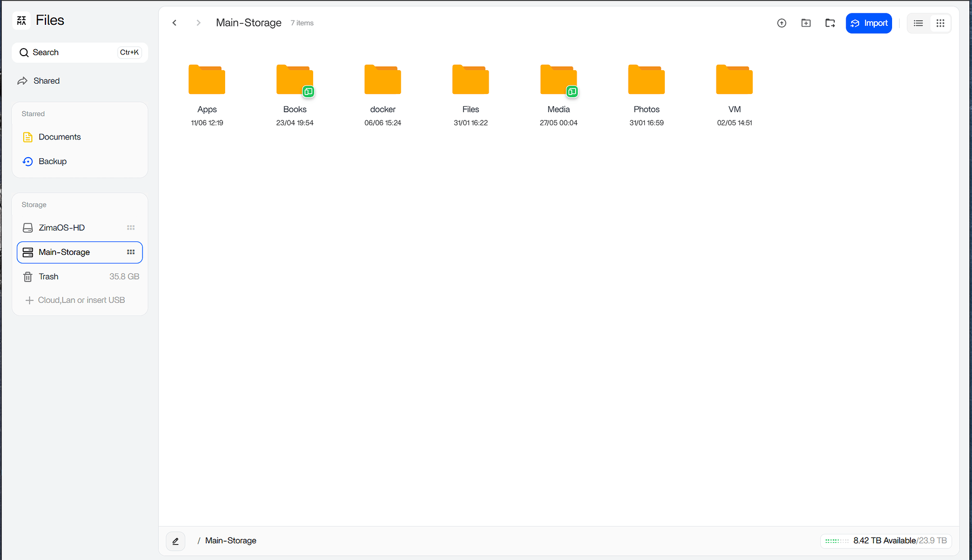Open the Apps folder

click(207, 79)
